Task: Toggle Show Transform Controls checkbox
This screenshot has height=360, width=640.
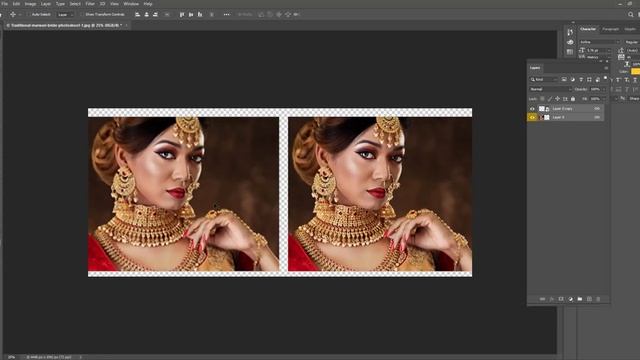Action: click(x=82, y=14)
